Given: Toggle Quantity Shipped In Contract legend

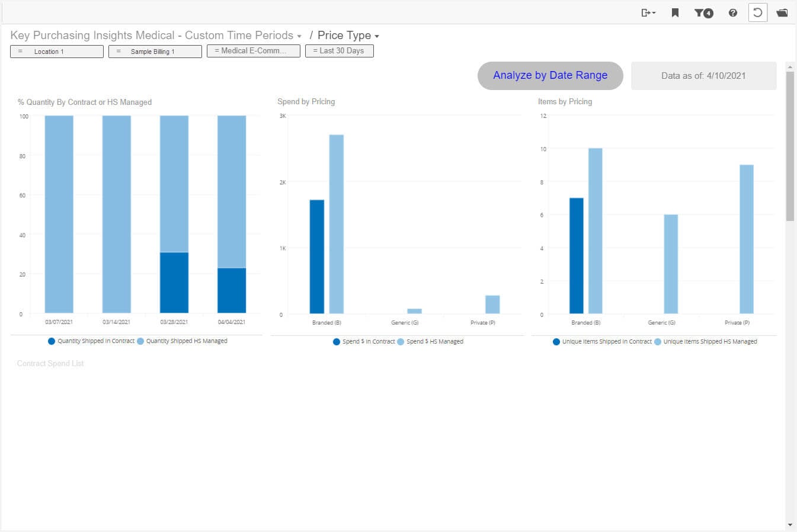Looking at the screenshot, I should (x=91, y=341).
